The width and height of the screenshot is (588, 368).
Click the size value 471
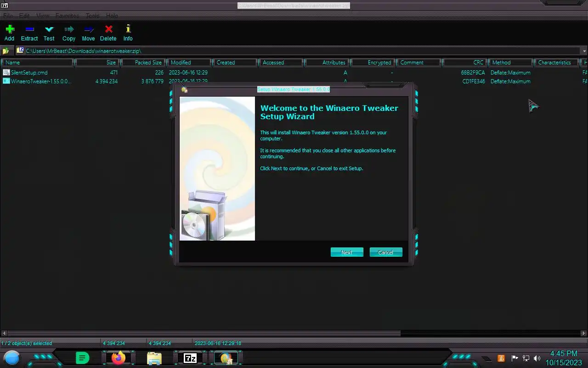point(113,72)
